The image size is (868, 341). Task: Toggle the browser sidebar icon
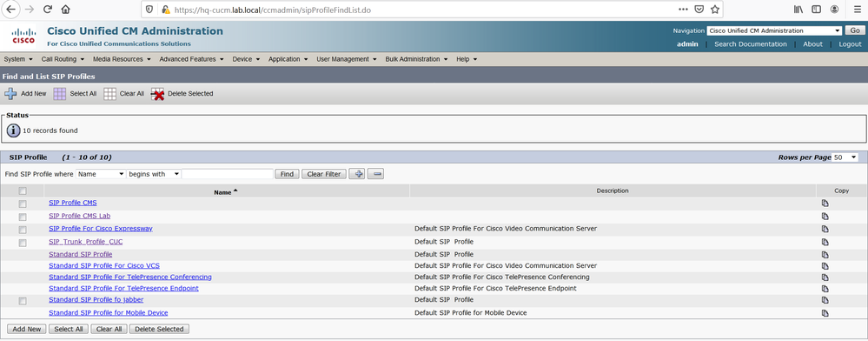[816, 10]
